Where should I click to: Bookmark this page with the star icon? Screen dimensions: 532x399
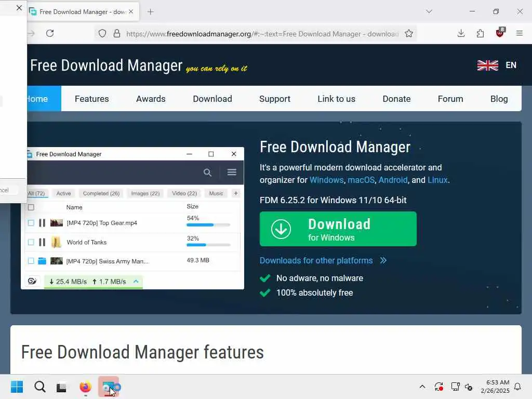[409, 34]
